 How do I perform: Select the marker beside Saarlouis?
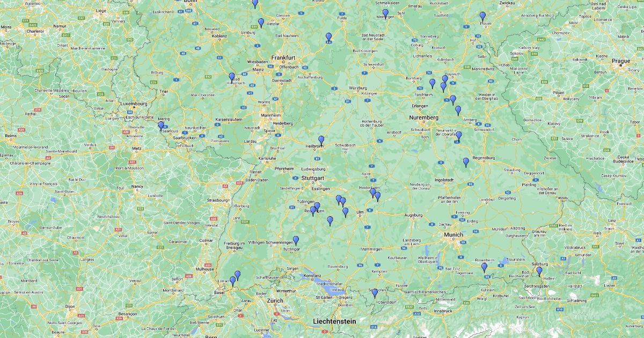161,126
